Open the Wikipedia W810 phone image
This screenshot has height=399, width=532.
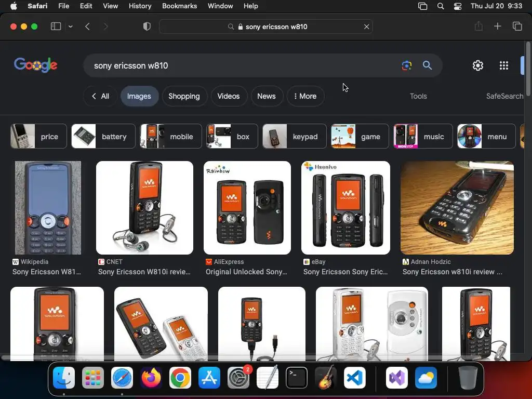click(48, 208)
